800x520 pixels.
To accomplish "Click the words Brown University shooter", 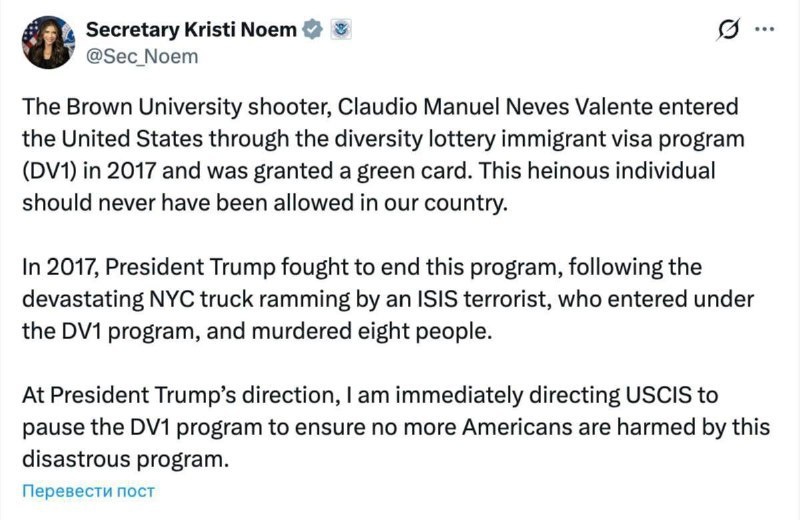I will pos(162,107).
